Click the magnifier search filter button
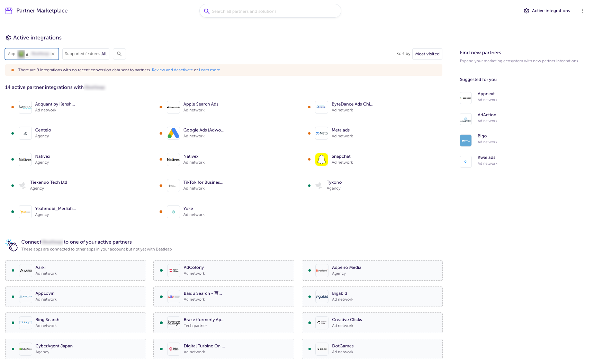This screenshot has width=594, height=364. pos(119,54)
